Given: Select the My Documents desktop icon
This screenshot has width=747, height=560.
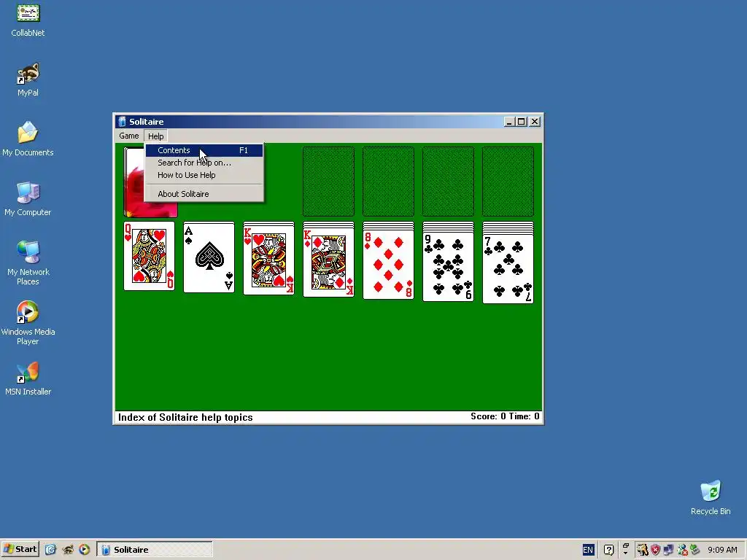Looking at the screenshot, I should 28,139.
